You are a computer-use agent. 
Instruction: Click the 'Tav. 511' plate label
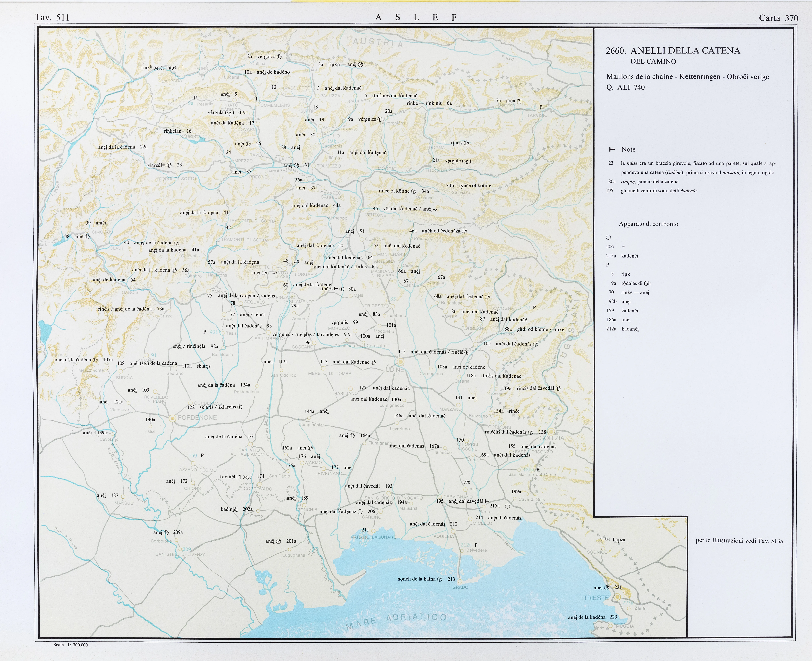pyautogui.click(x=52, y=17)
